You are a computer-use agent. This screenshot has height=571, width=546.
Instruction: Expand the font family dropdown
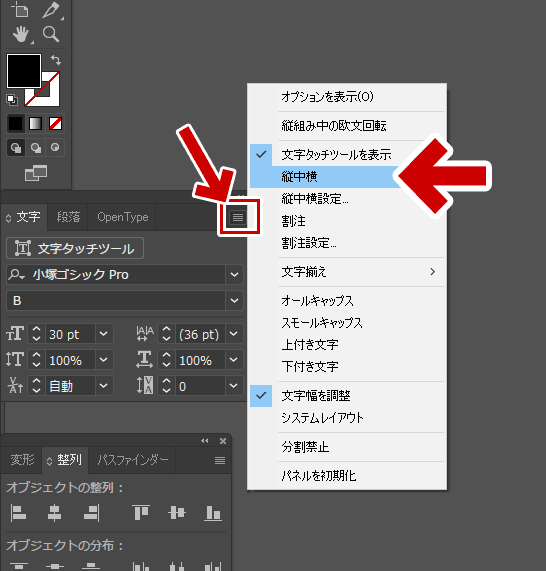[234, 275]
